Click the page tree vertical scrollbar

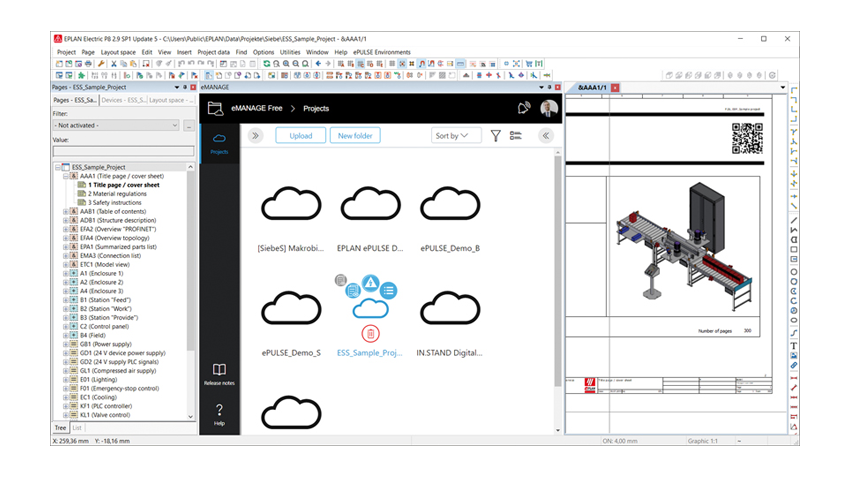(190, 260)
